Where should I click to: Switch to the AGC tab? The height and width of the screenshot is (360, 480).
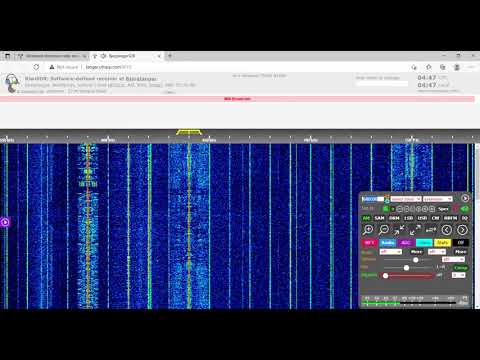point(406,242)
